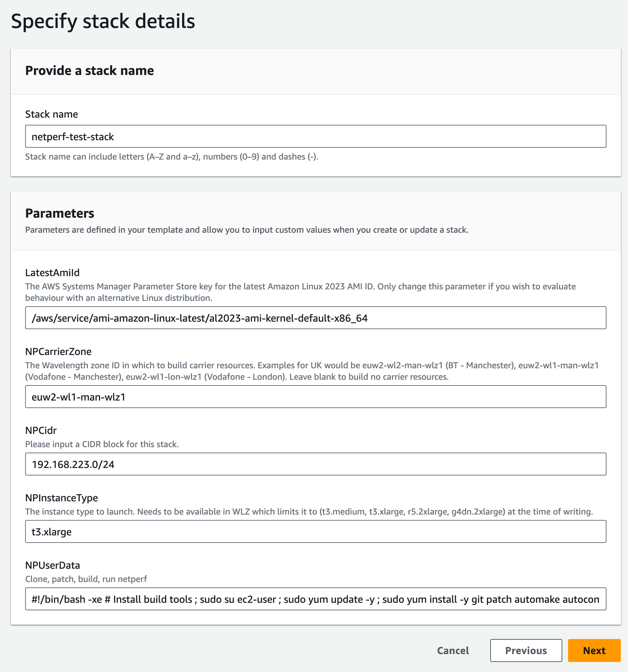628x672 pixels.
Task: Click the stack name allowed-characters hint text
Action: pyautogui.click(x=172, y=157)
